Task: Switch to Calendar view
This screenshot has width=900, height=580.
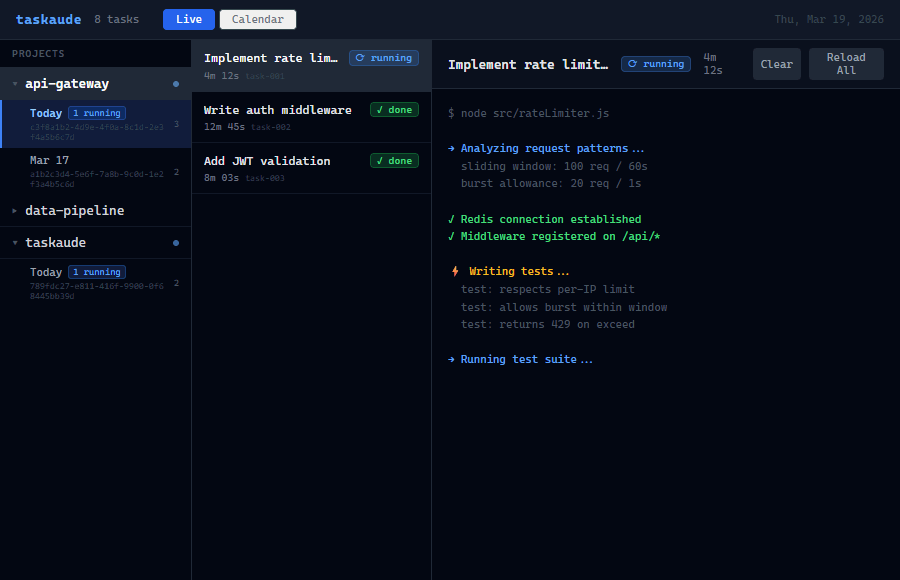Action: point(258,19)
